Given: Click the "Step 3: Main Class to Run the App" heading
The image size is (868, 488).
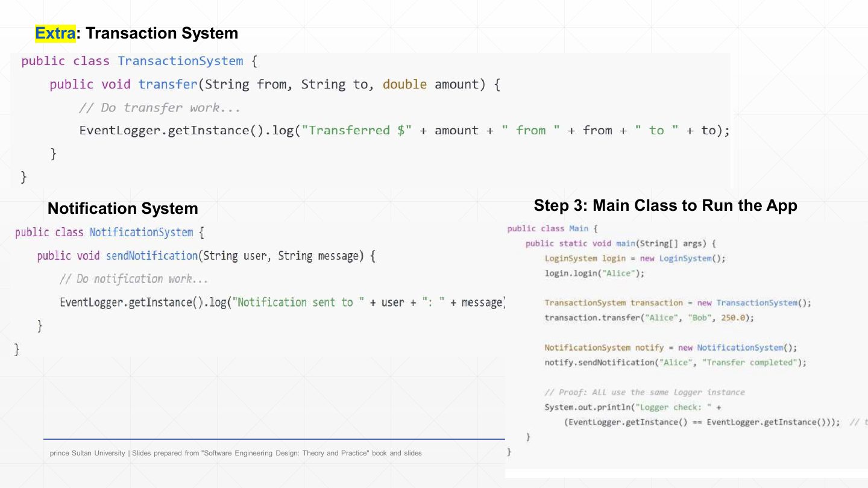Looking at the screenshot, I should point(665,205).
